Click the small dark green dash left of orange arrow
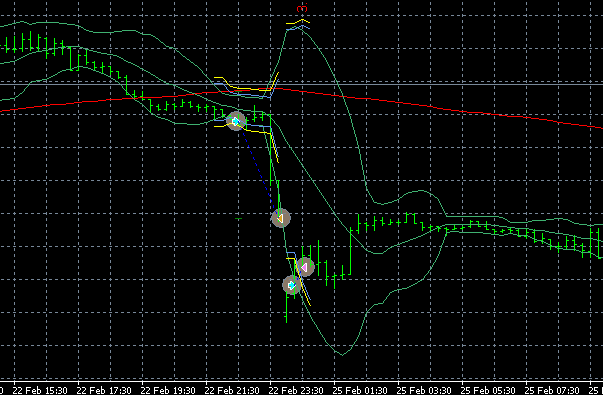Image resolution: width=603 pixels, height=395 pixels. (238, 218)
